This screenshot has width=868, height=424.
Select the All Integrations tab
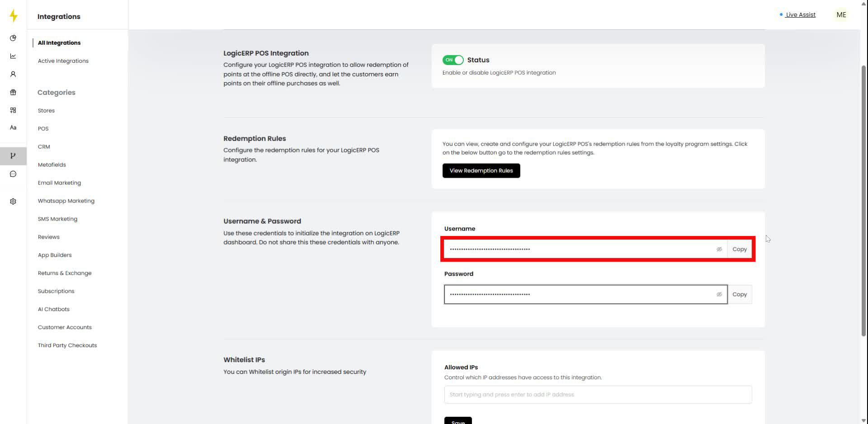click(x=59, y=42)
